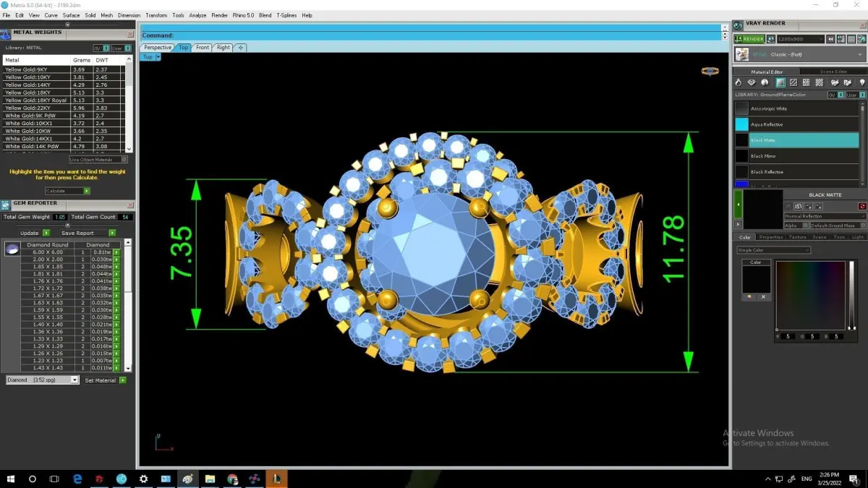
Task: Click the green arrow beside material preview
Action: point(738,205)
